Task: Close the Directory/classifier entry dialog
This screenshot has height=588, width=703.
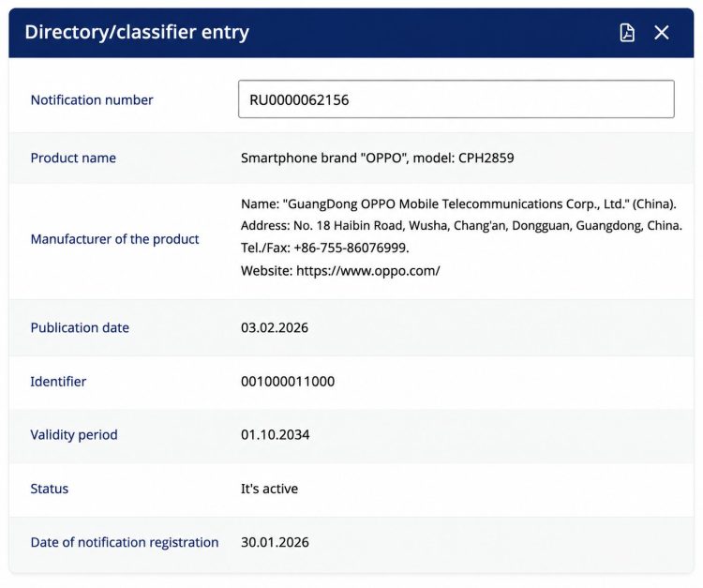Action: (x=662, y=33)
